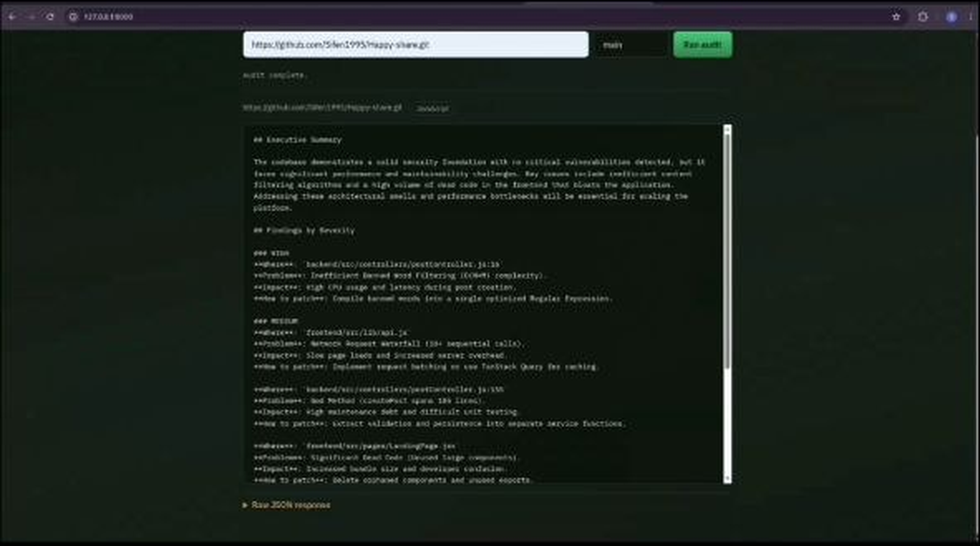Click the report scrollbar down arrow
The height and width of the screenshot is (546, 980).
[727, 479]
